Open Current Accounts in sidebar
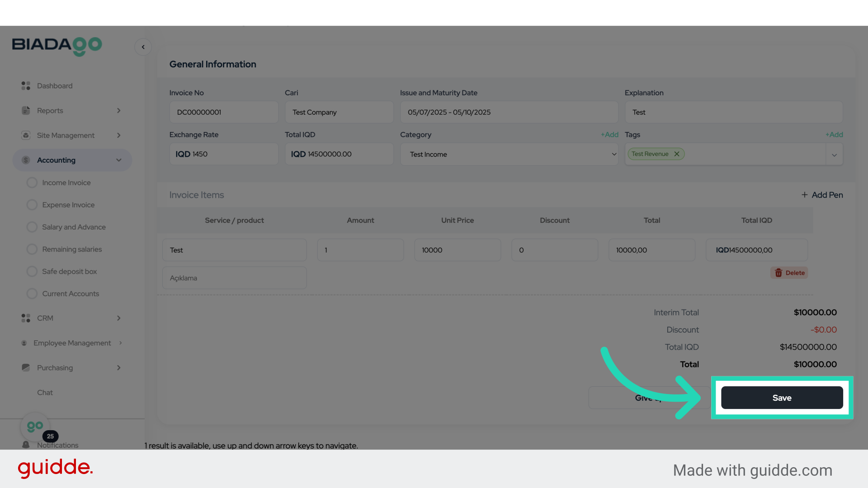This screenshot has width=868, height=488. click(x=70, y=294)
